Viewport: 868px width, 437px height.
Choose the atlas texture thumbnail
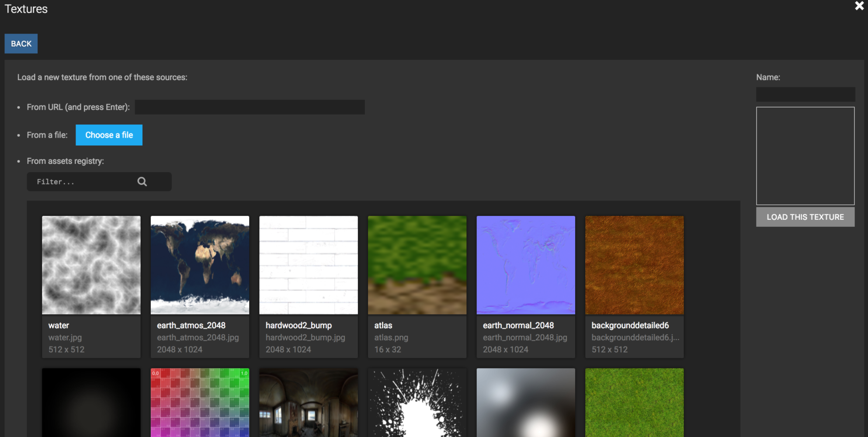417,265
